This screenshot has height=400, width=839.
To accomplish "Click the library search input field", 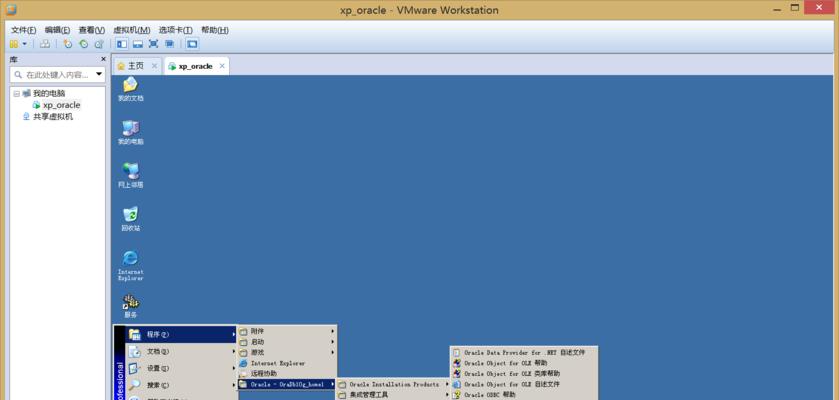I will pyautogui.click(x=59, y=75).
